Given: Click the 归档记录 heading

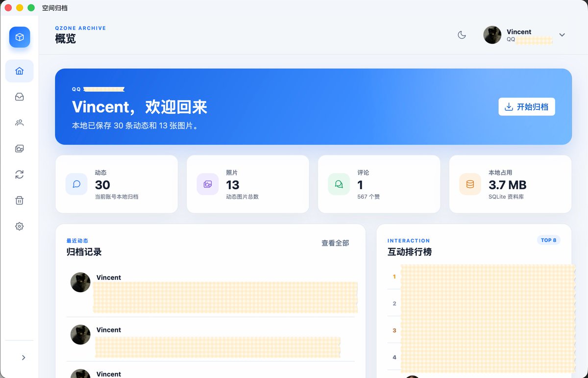Looking at the screenshot, I should [84, 252].
